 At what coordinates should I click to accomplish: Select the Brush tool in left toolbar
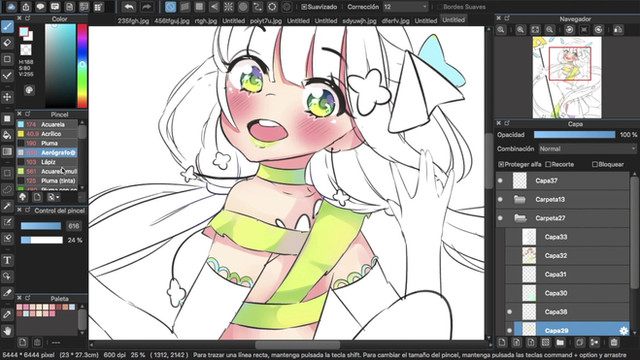[7, 27]
